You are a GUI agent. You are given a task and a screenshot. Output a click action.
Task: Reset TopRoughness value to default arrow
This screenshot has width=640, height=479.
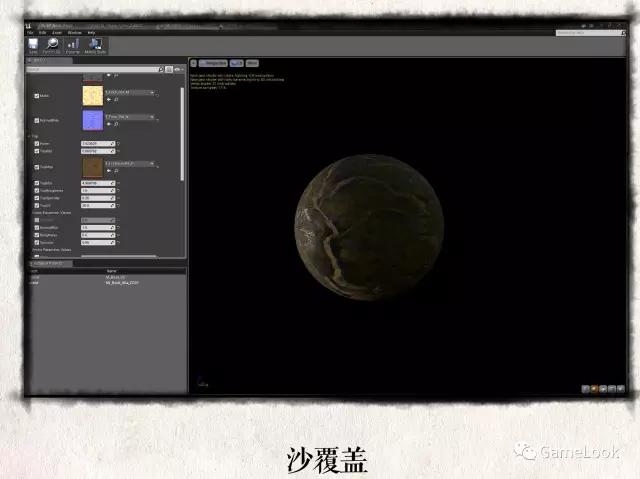coord(118,191)
